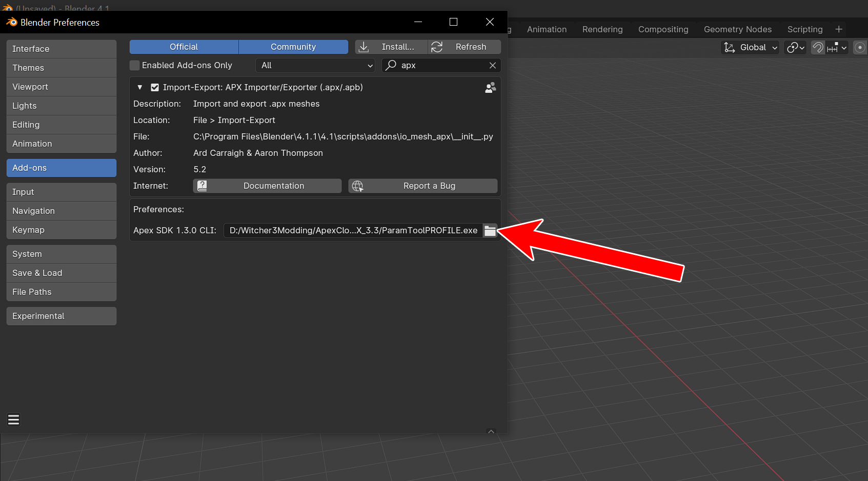Viewport: 868px width, 481px height.
Task: Switch to the Scripting workspace tab
Action: point(805,29)
